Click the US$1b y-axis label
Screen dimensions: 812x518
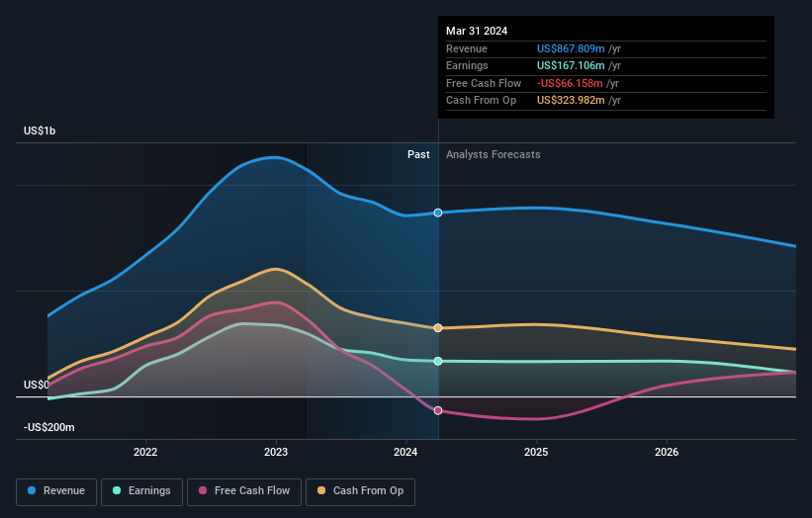point(40,130)
